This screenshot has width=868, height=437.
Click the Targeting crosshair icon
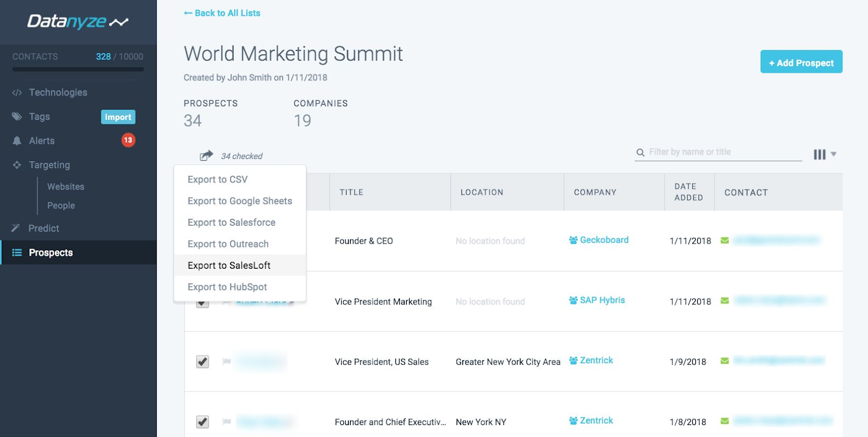17,164
